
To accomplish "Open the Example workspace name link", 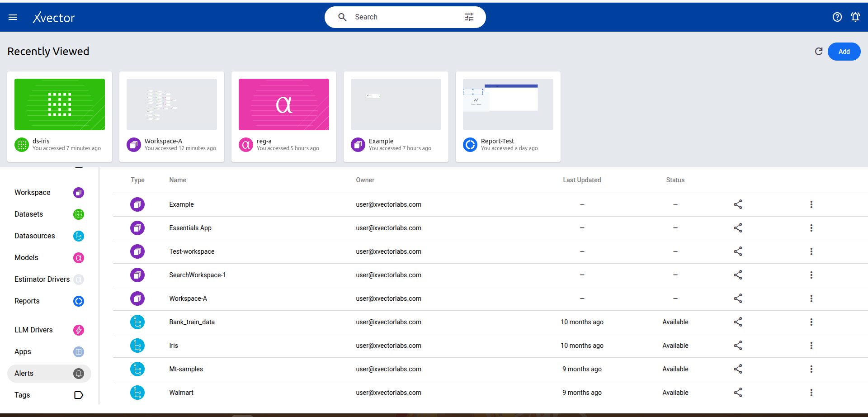I will (x=181, y=204).
